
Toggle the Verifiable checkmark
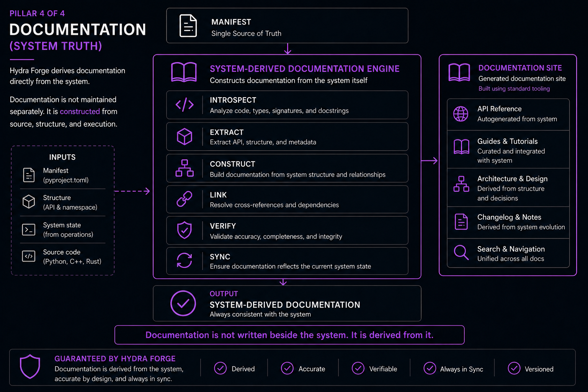coord(358,368)
